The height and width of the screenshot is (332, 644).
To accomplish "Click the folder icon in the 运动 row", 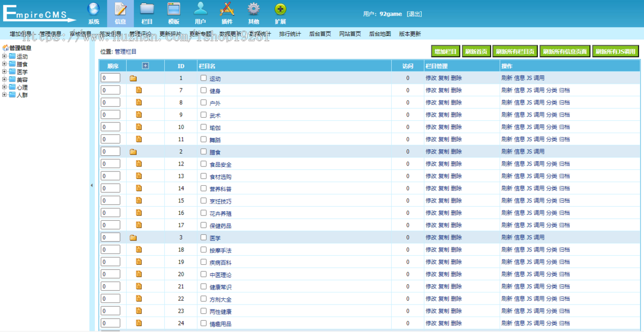I will [x=133, y=78].
